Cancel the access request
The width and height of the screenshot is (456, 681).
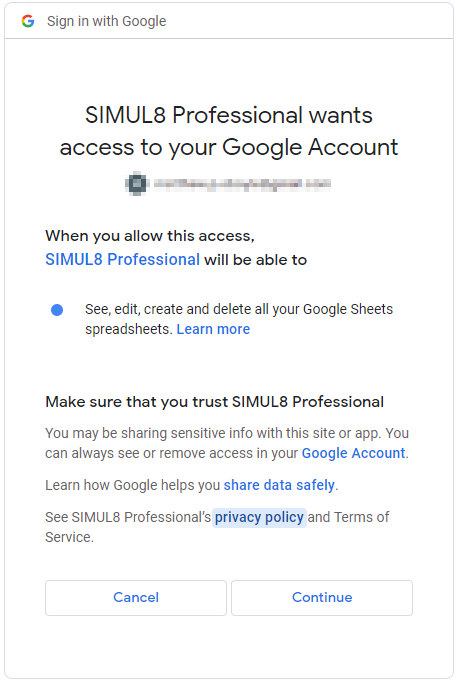click(x=136, y=598)
